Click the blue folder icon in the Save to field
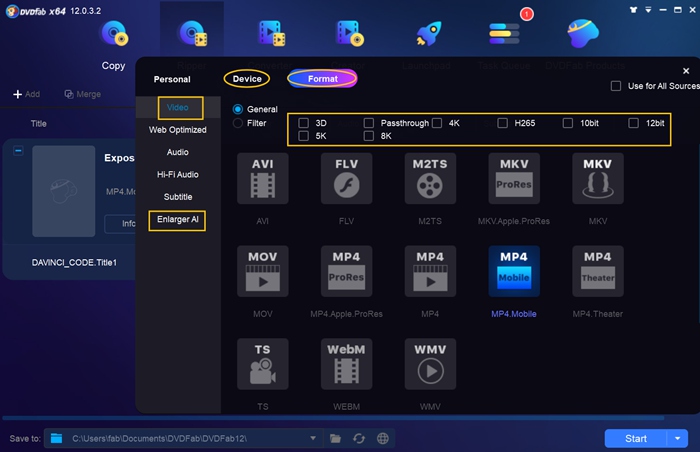The image size is (700, 452). coord(56,438)
